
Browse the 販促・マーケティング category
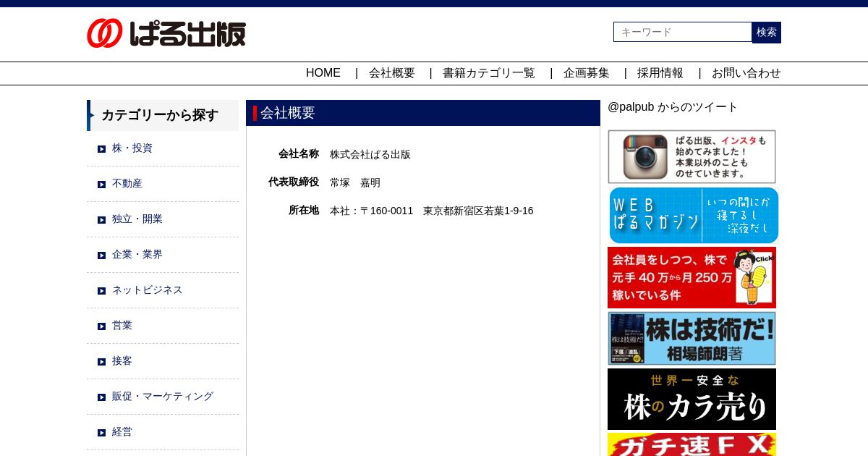[163, 396]
